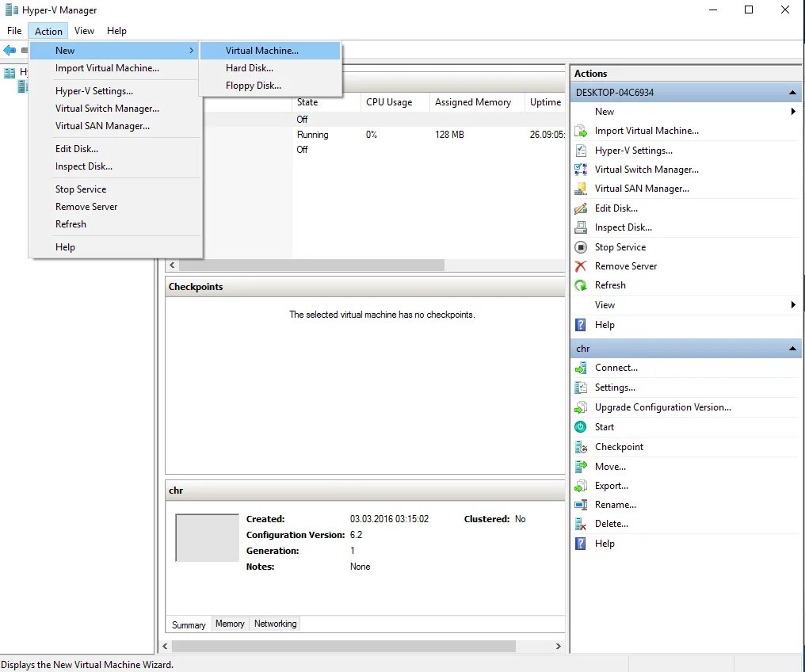Open the File menu
The height and width of the screenshot is (672, 805).
click(x=14, y=31)
